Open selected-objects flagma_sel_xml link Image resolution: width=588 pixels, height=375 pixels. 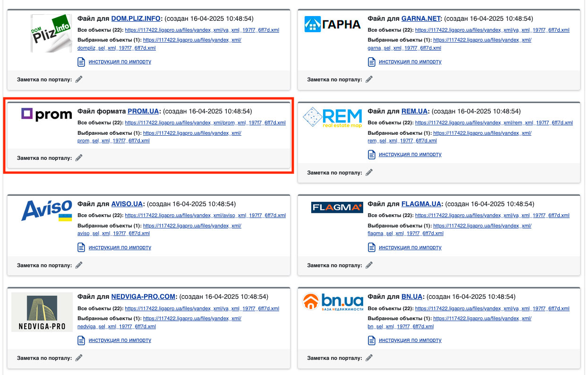click(449, 229)
